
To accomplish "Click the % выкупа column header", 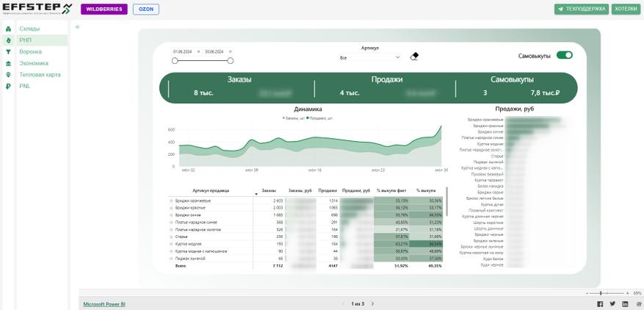I will pos(424,191).
